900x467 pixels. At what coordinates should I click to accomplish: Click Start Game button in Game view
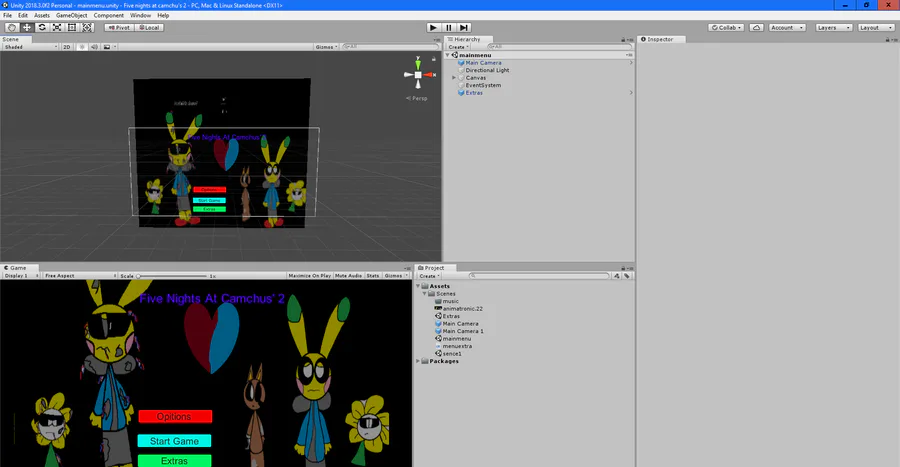point(174,441)
